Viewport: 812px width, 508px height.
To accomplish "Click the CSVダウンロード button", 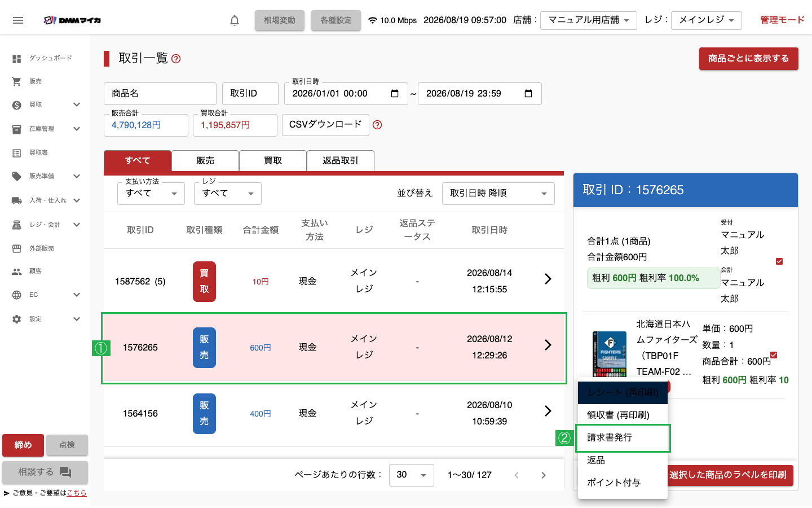I will [325, 125].
